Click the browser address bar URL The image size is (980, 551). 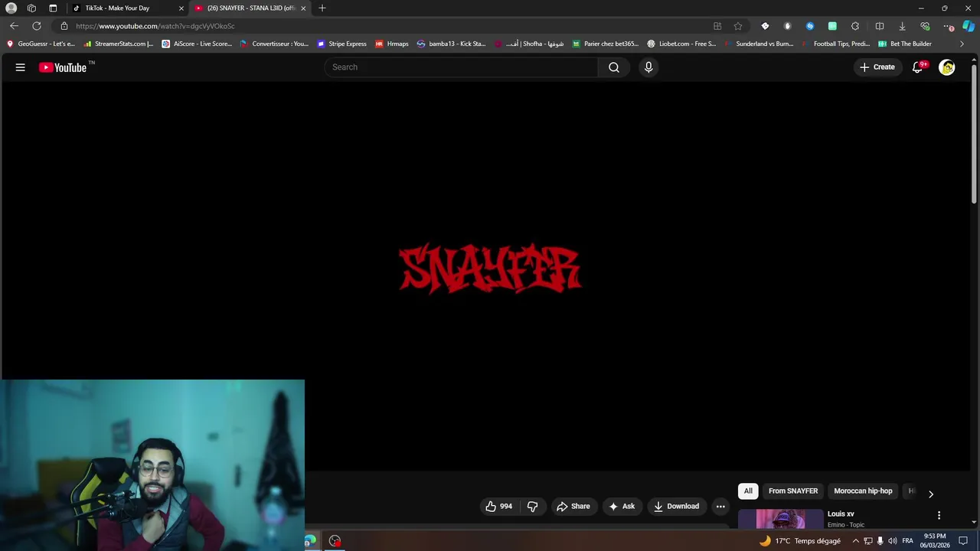click(x=155, y=26)
